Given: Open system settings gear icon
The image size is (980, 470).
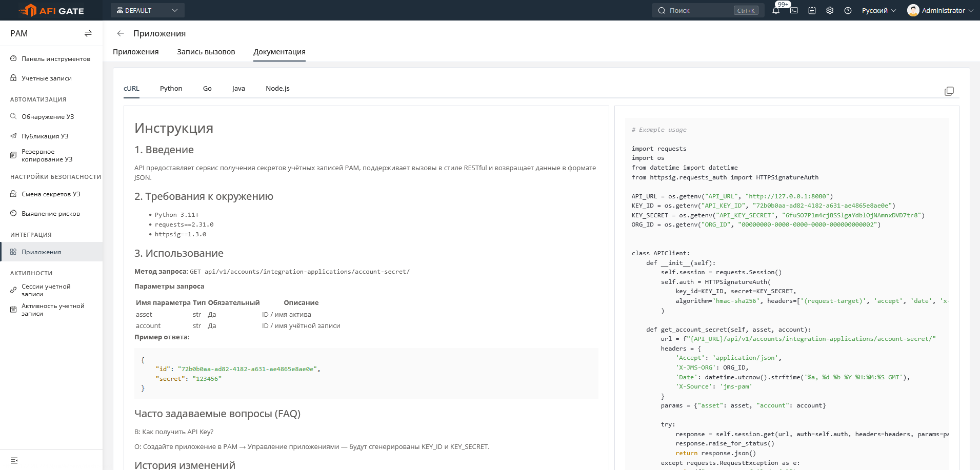Looking at the screenshot, I should coord(830,10).
